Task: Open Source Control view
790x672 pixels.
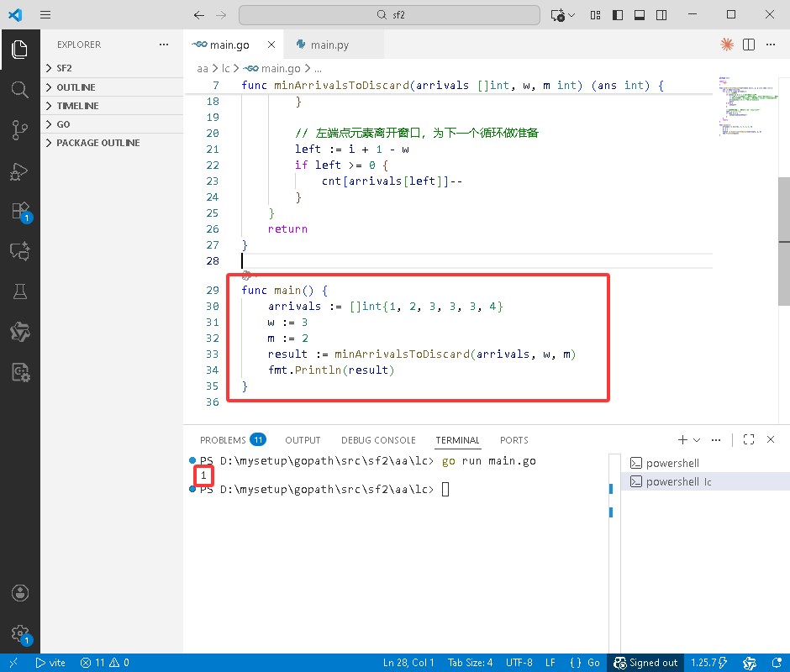Action: pos(19,130)
